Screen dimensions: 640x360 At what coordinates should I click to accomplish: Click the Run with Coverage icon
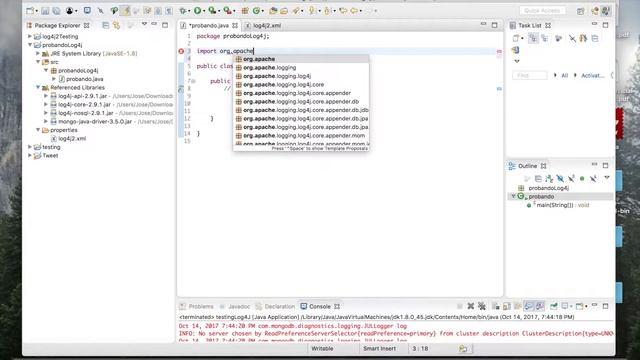click(212, 11)
